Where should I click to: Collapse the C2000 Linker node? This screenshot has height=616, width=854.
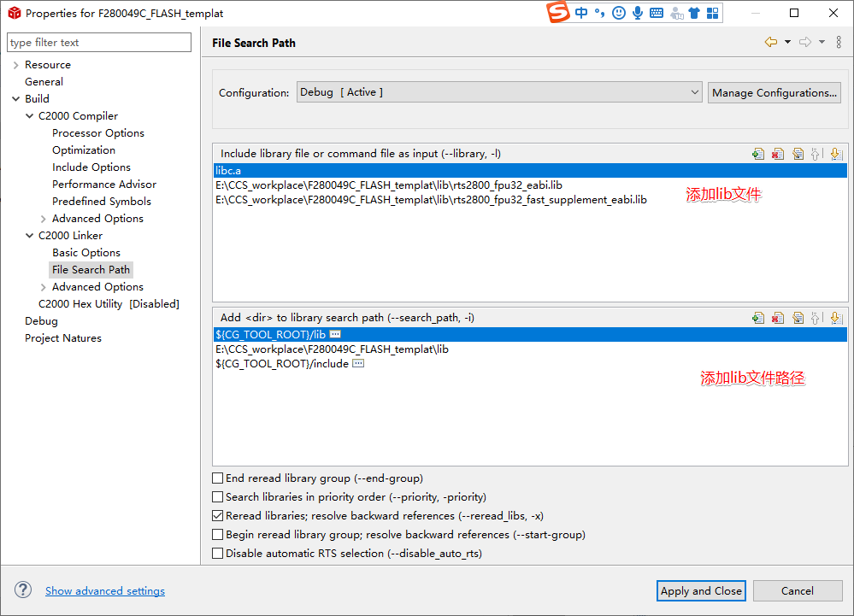[x=29, y=236]
